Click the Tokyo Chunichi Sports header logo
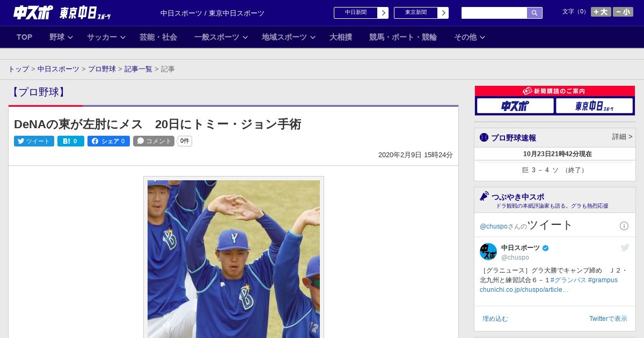 point(85,13)
